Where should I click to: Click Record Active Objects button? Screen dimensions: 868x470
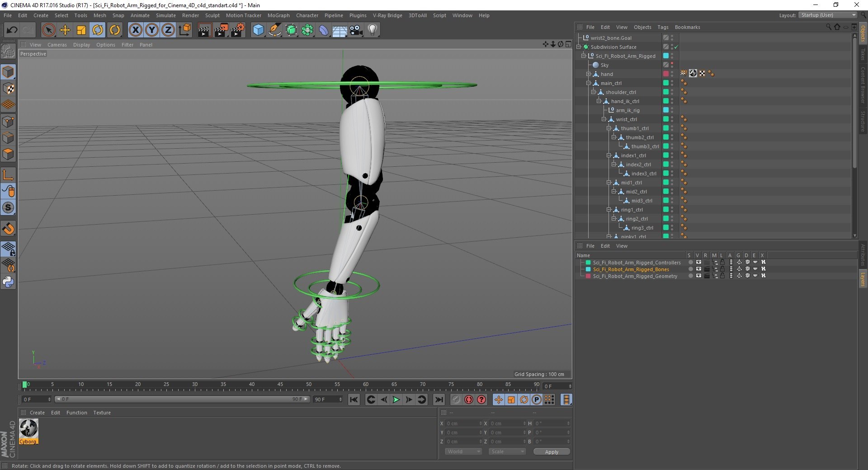tap(456, 399)
